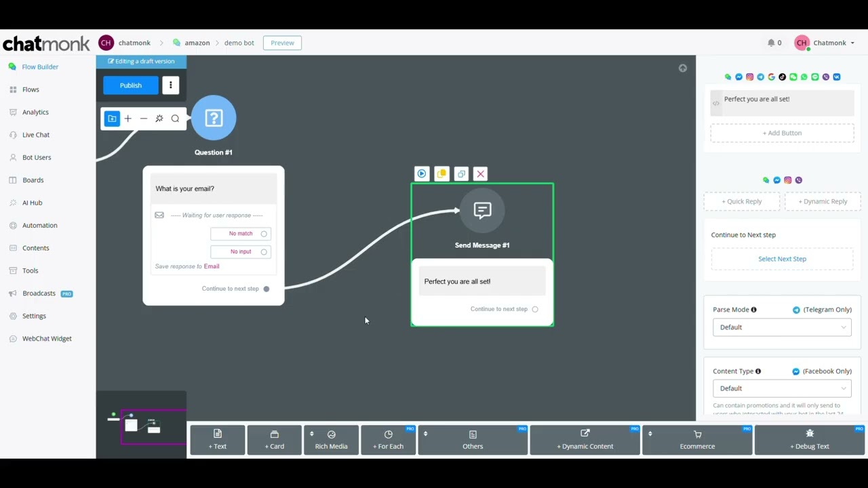Open Boards in sidebar

(33, 180)
